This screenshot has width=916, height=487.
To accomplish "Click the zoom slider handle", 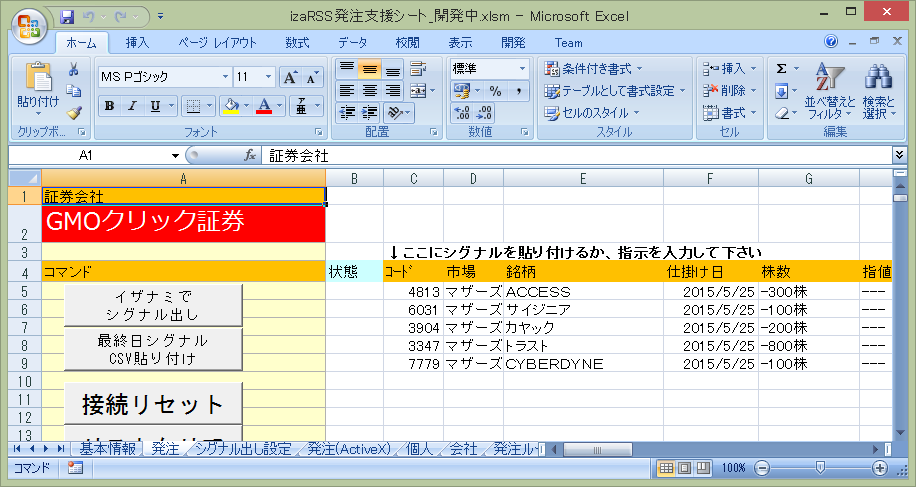I will pos(820,467).
